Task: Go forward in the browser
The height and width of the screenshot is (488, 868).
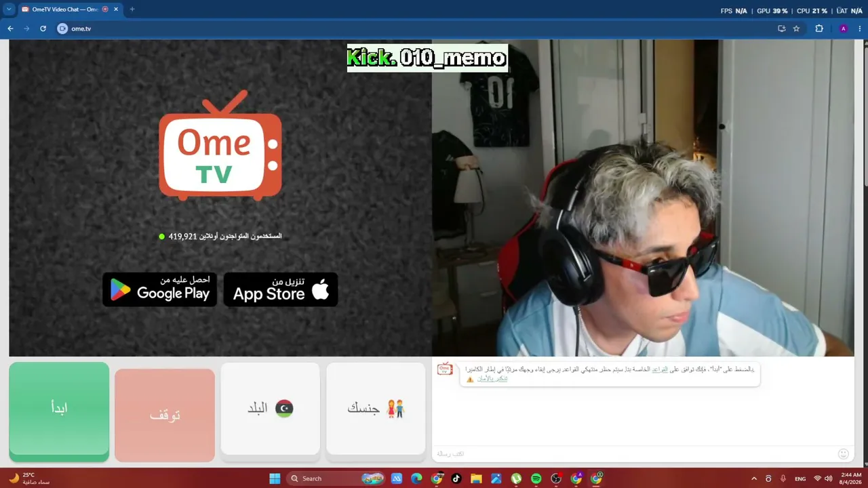Action: pyautogui.click(x=26, y=28)
